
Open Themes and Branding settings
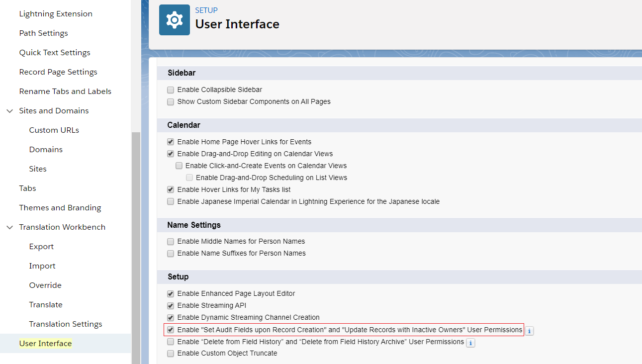tap(60, 208)
